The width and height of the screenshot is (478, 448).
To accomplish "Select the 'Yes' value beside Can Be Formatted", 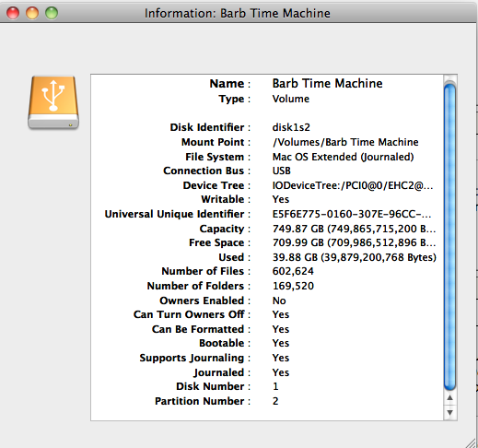I will point(281,329).
